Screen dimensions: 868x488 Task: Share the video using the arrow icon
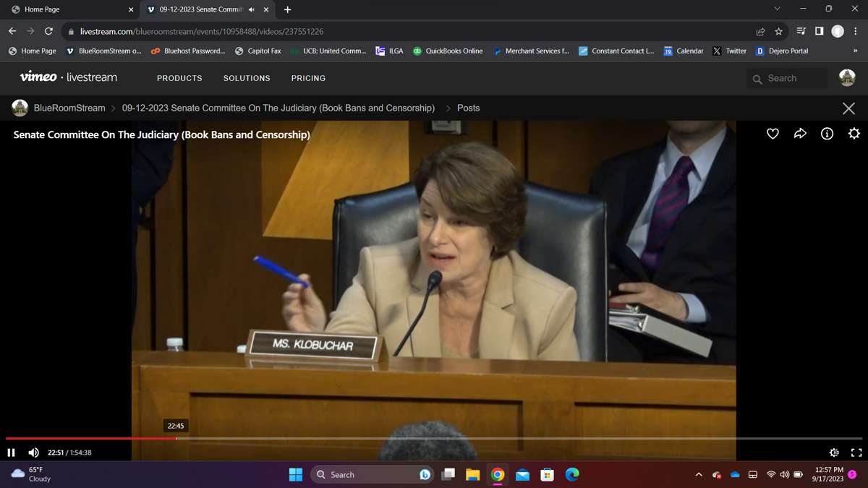[800, 134]
